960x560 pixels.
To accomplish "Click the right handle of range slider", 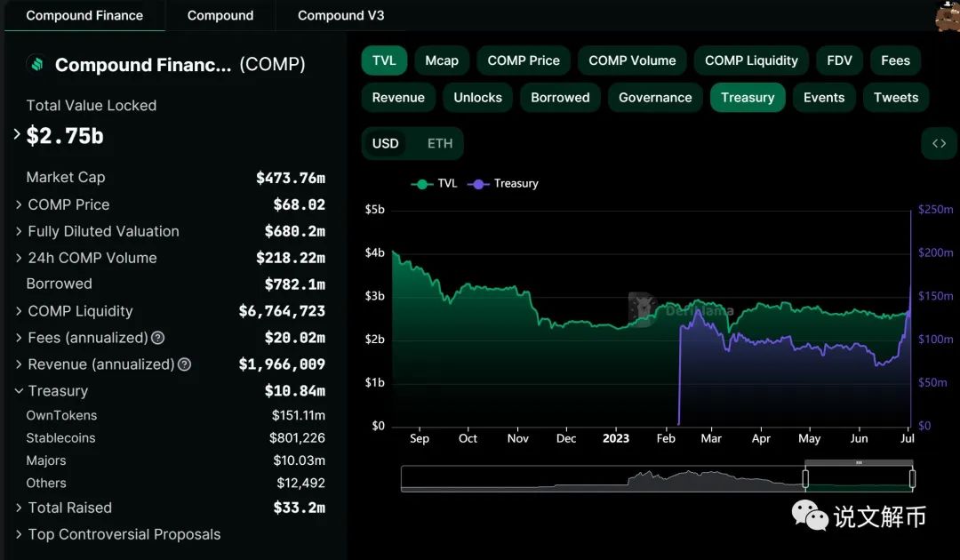I will [x=912, y=478].
